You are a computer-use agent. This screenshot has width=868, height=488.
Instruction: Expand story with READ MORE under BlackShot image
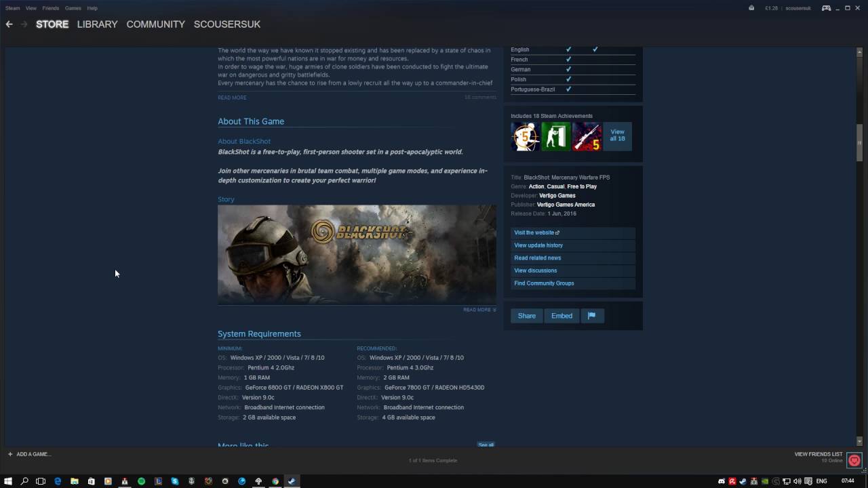click(479, 310)
